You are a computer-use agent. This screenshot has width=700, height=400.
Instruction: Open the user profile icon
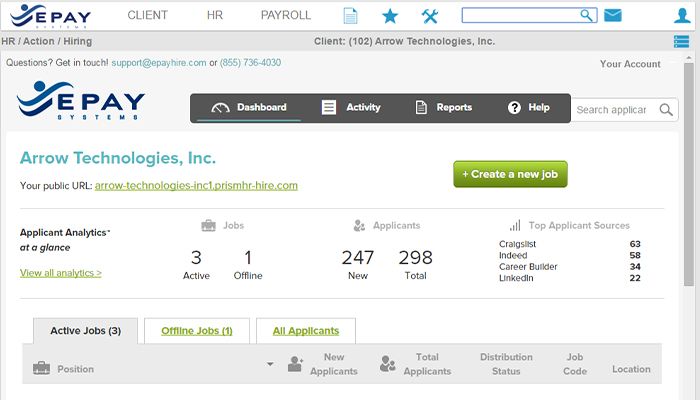pyautogui.click(x=683, y=16)
